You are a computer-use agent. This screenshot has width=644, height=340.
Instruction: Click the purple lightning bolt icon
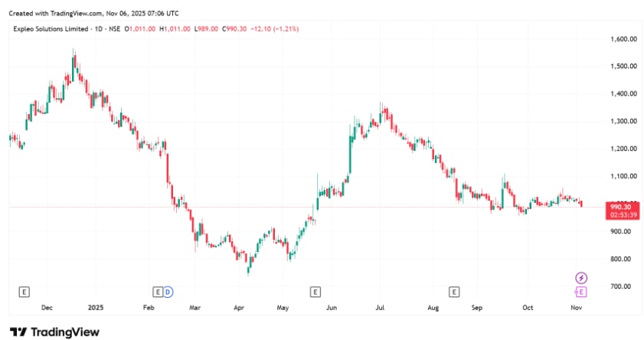tap(580, 277)
